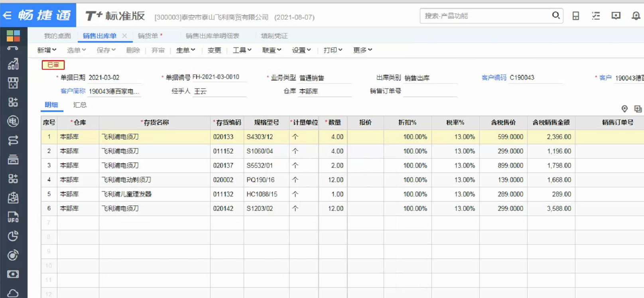Open the cash banknote icon in sidebar
The height and width of the screenshot is (298, 644).
point(13,274)
